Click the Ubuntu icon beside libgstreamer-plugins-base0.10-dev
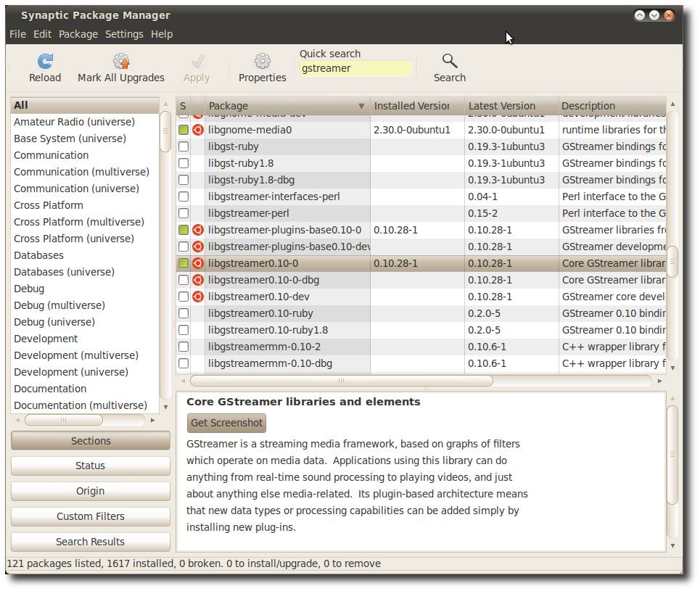The width and height of the screenshot is (700, 591). pos(198,247)
